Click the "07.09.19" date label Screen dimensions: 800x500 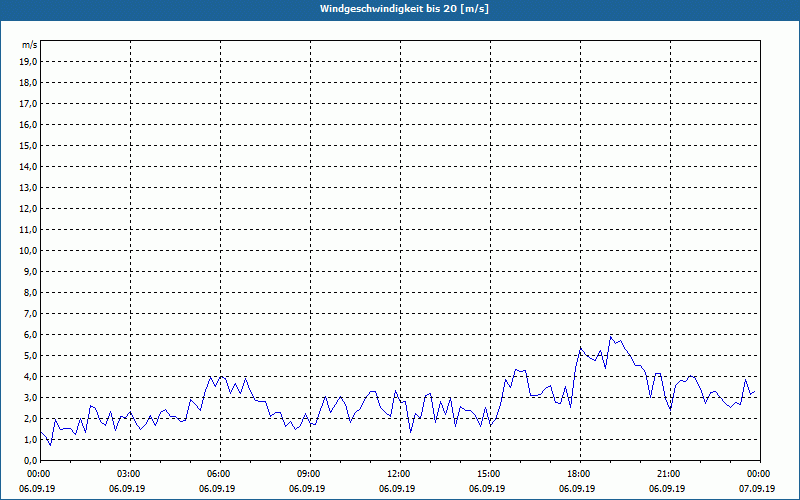[x=757, y=488]
